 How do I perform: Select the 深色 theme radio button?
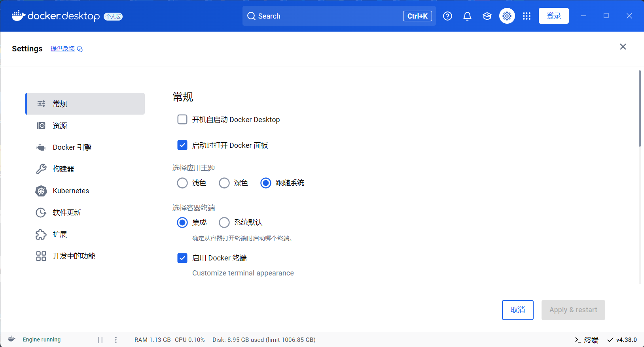(224, 183)
